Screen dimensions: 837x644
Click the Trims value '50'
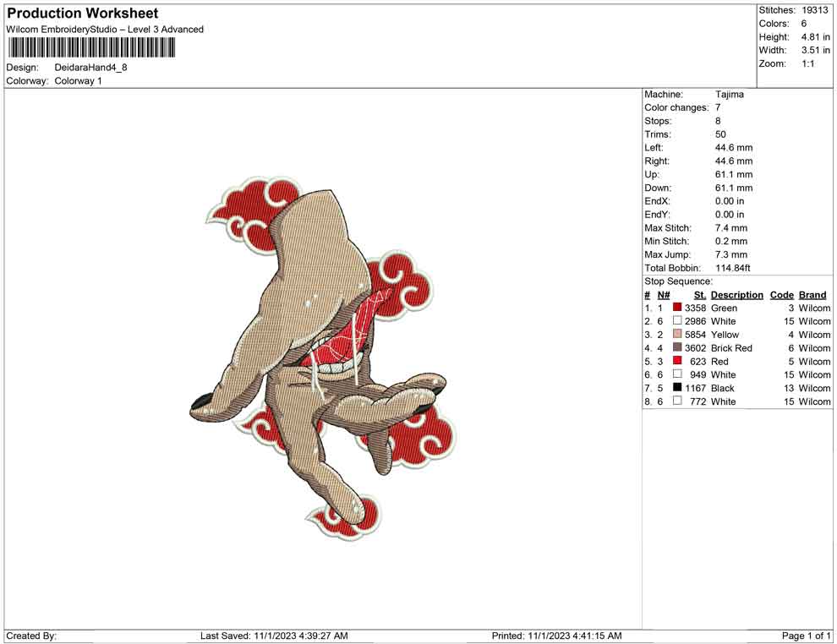point(720,134)
